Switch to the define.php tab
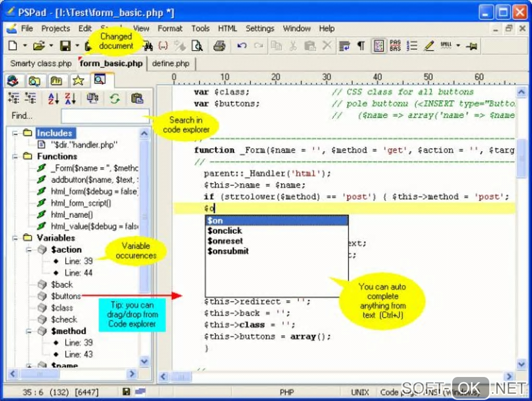The height and width of the screenshot is (401, 532). [x=171, y=64]
